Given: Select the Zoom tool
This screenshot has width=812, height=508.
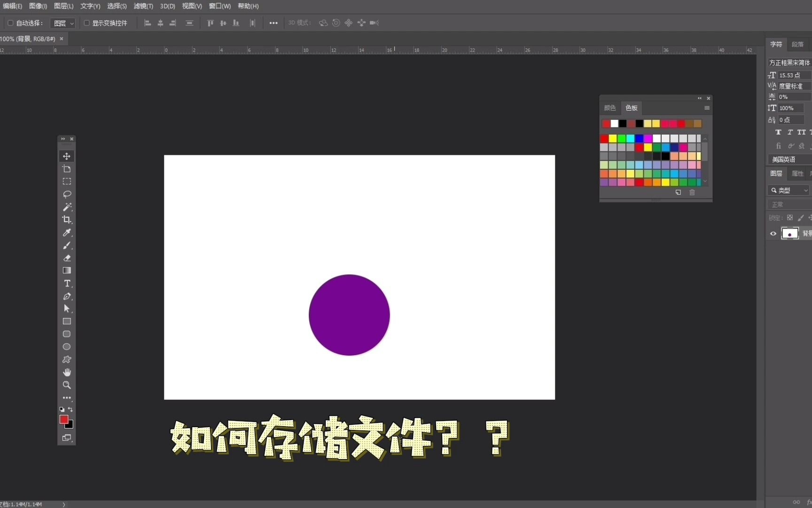Looking at the screenshot, I should coord(66,385).
